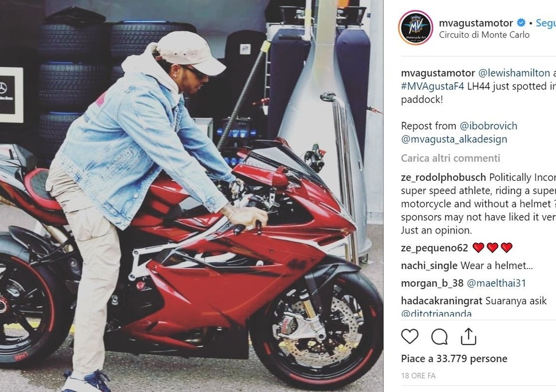Open commenter ze_rodolphobusch's profile

[443, 177]
